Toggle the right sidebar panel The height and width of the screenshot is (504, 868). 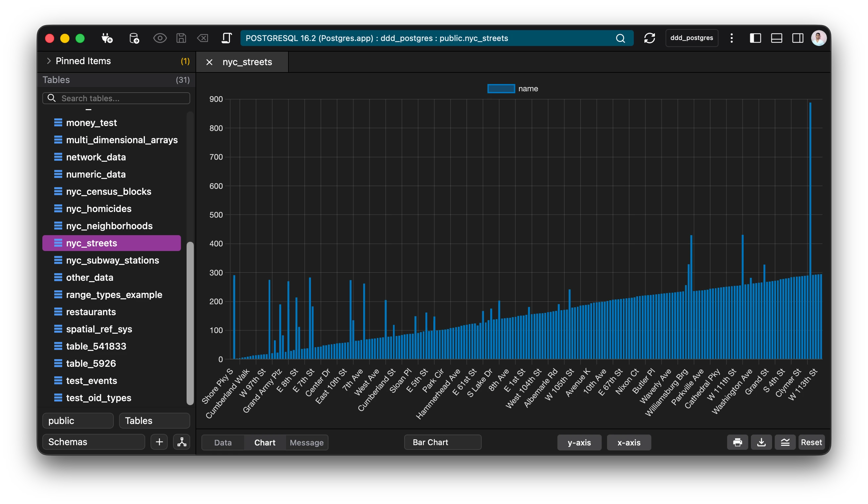(798, 38)
